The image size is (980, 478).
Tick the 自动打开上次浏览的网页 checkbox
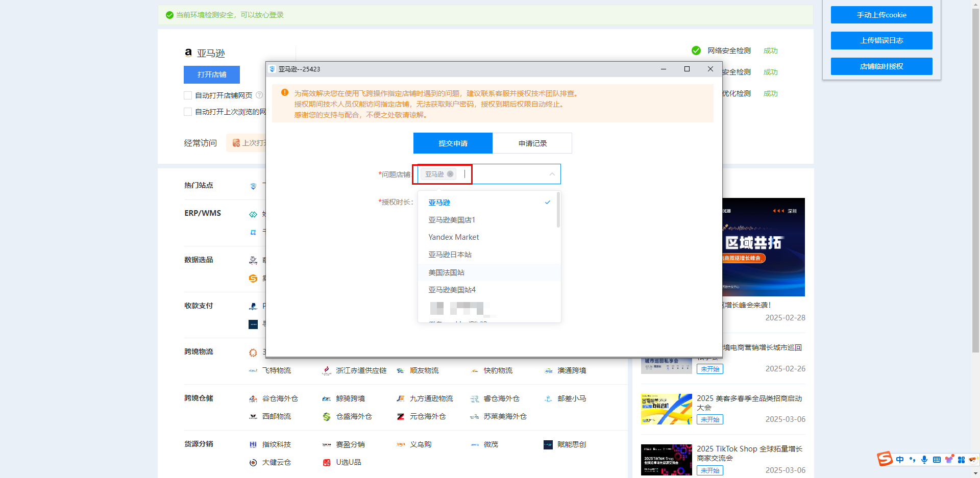(188, 112)
